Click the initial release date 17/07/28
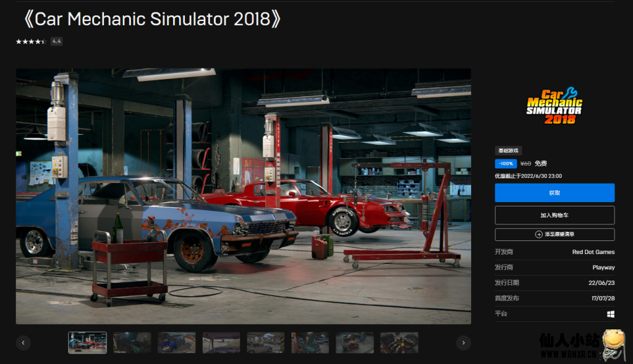 click(x=603, y=298)
